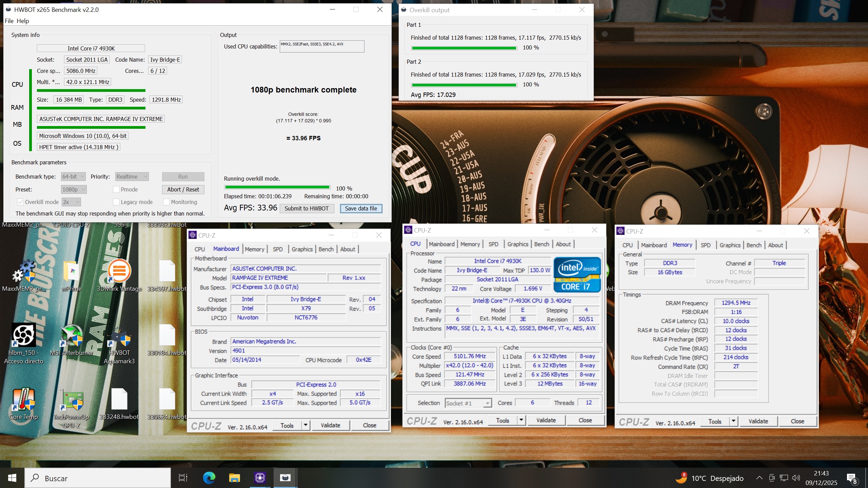
Task: Switch to SPD tab in the Mainboard CPU-Z window
Action: click(x=278, y=249)
